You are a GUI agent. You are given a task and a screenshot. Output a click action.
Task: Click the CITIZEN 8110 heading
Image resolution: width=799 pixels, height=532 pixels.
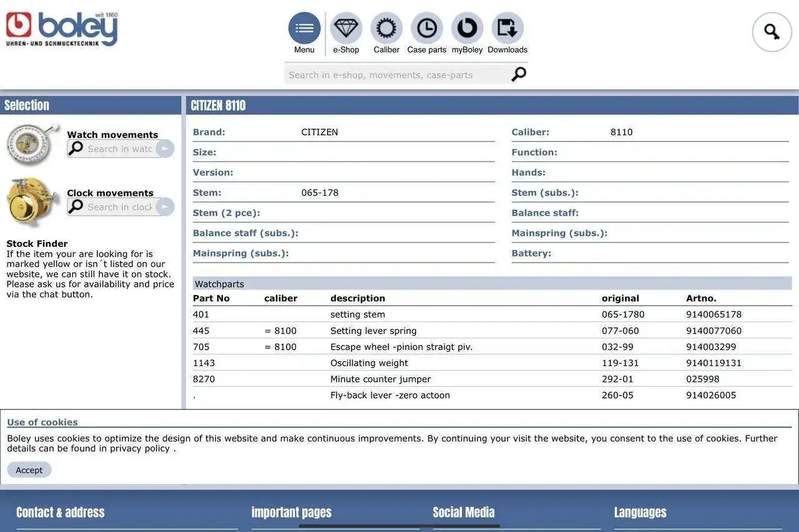218,105
